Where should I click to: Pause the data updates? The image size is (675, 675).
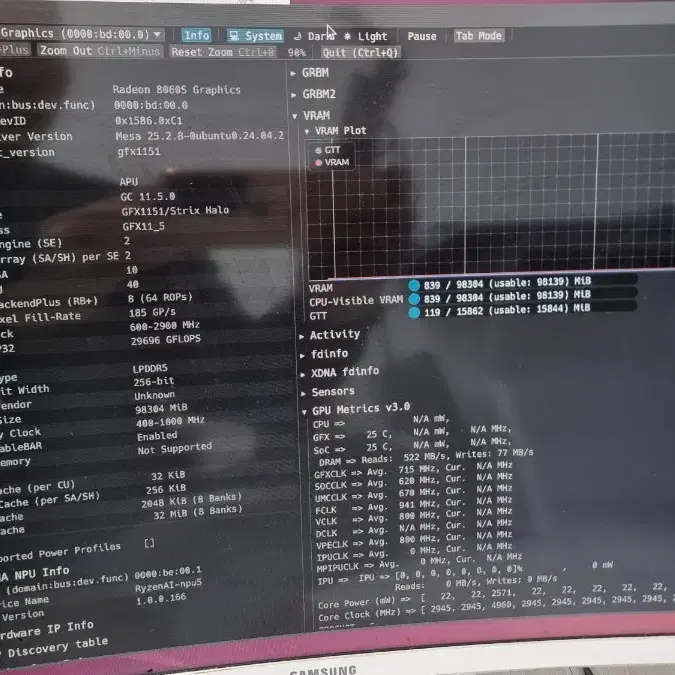(x=422, y=36)
